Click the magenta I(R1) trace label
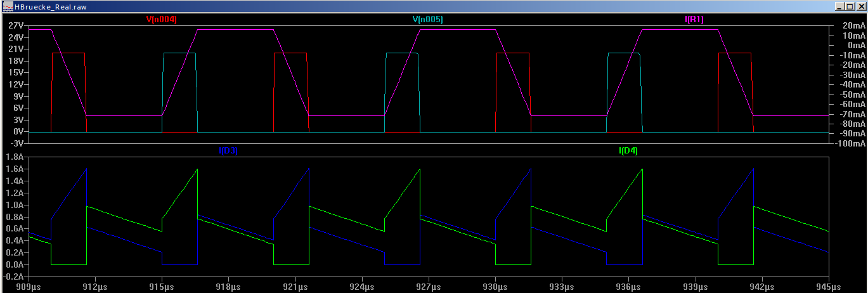 (x=694, y=20)
